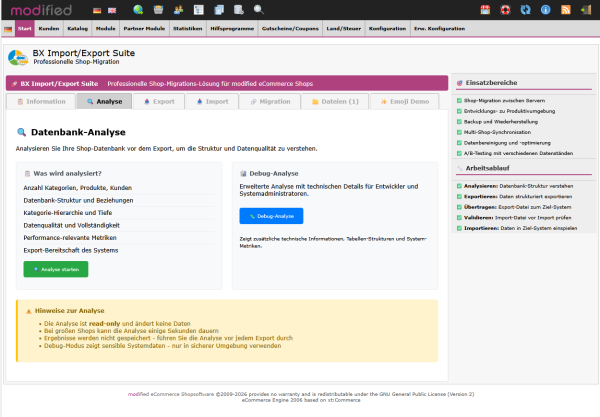Open the Dateien (1) tab
The height and width of the screenshot is (417, 600).
[x=337, y=101]
